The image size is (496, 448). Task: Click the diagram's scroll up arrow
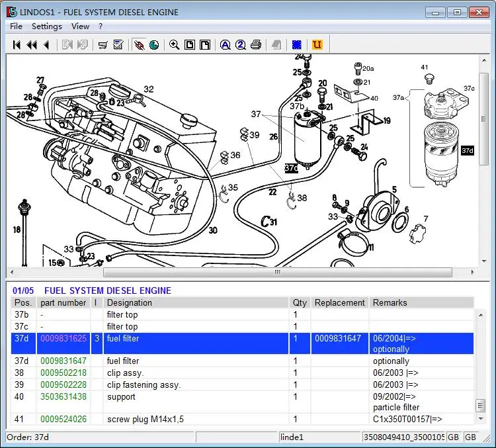(x=484, y=60)
